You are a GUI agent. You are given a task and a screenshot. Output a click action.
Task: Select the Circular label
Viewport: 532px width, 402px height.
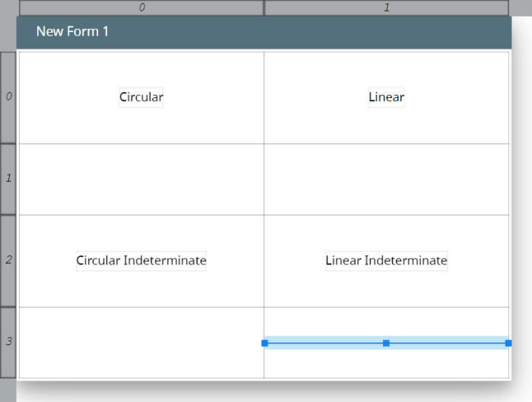[141, 97]
